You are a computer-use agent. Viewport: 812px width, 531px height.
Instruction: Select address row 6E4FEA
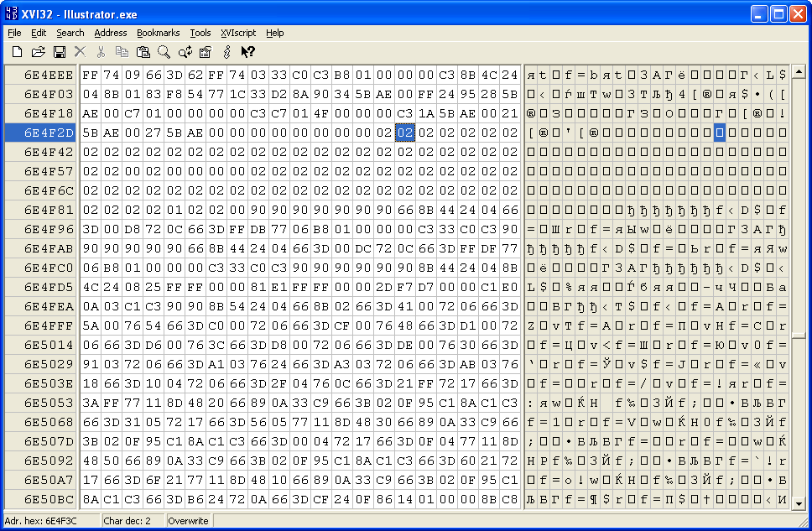(40, 306)
